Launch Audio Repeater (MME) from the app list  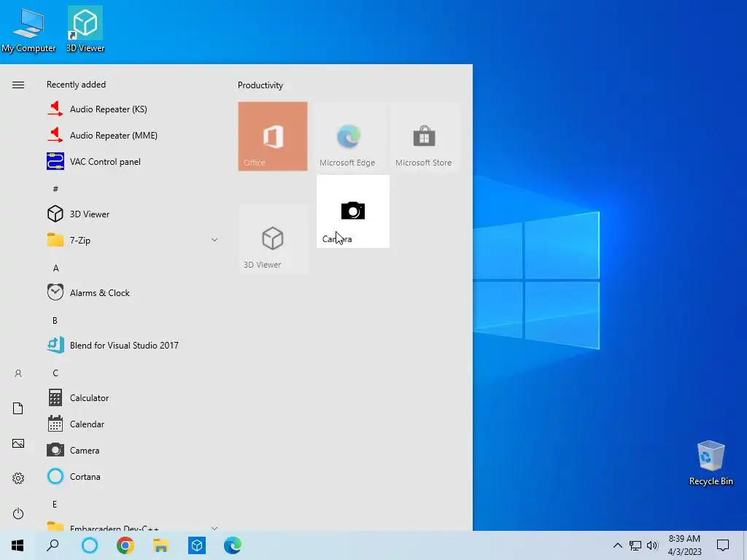[x=133, y=135]
